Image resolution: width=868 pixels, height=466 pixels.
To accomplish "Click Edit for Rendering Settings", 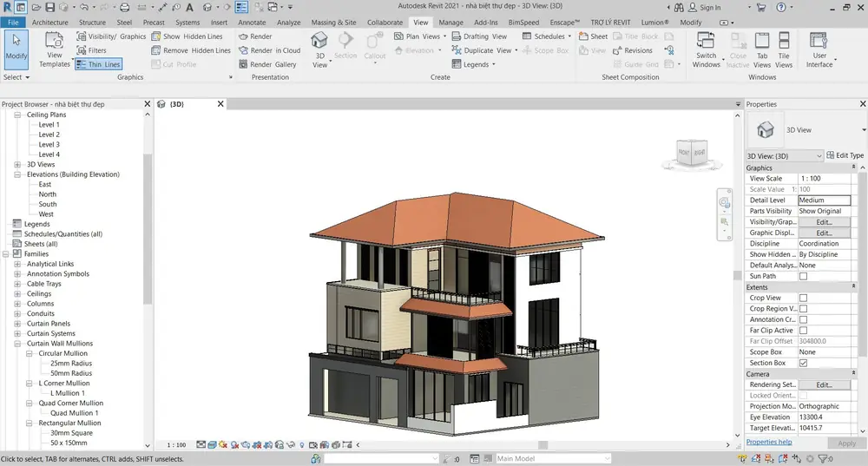I will pos(824,384).
